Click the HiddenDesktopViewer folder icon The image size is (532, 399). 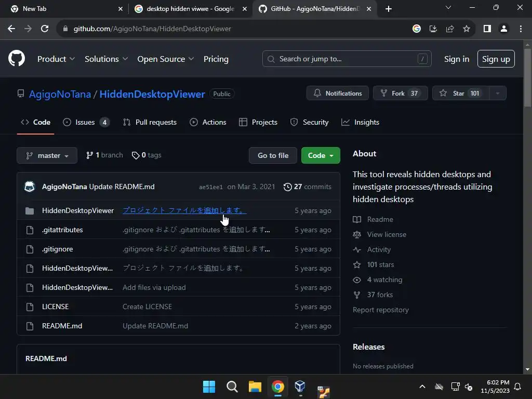coord(30,211)
